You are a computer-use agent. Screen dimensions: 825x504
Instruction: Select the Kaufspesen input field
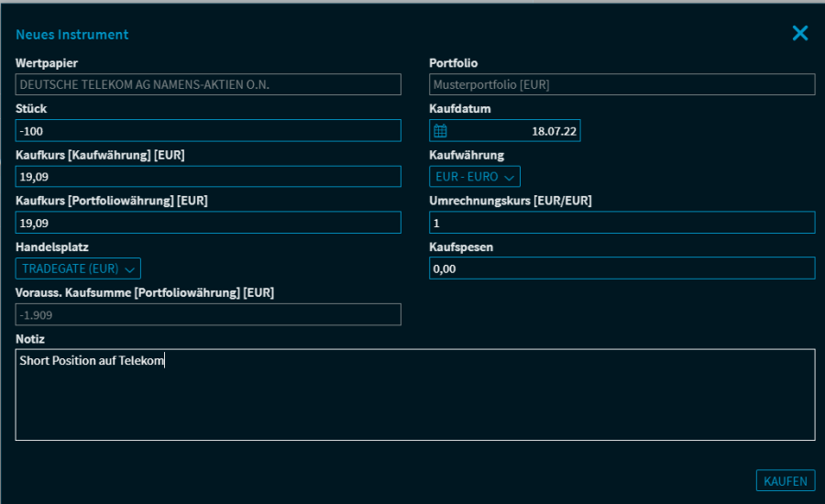coord(621,268)
